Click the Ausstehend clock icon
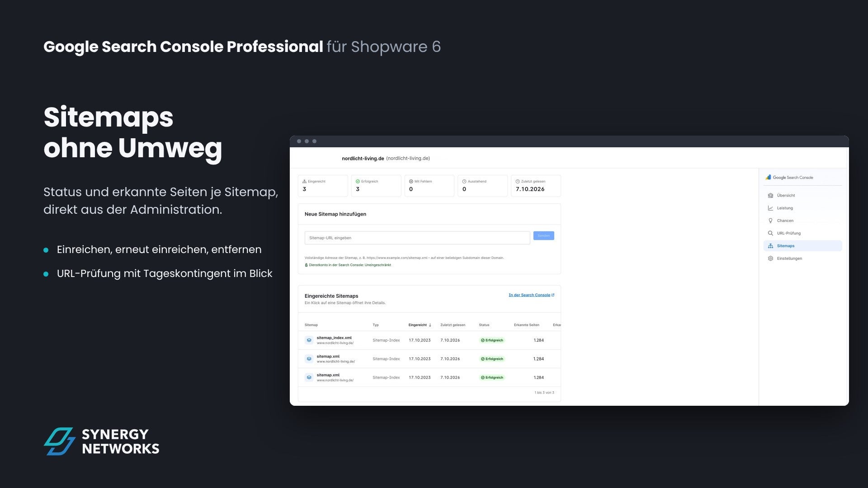The image size is (868, 488). coord(464,182)
